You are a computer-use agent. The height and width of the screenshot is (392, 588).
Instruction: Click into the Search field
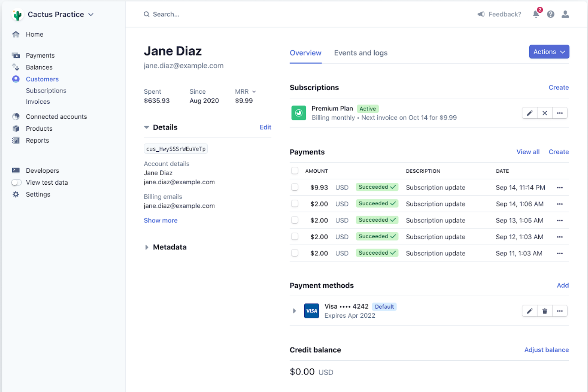[166, 14]
